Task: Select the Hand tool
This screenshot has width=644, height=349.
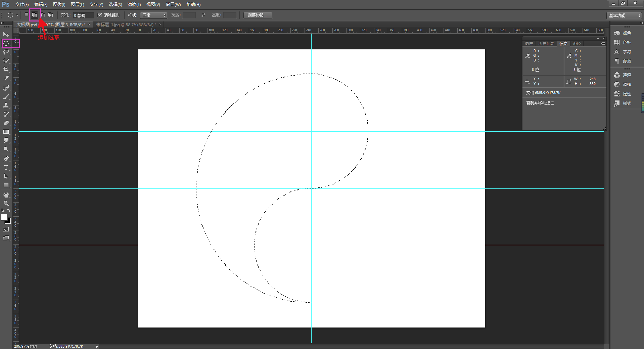Action: coord(6,195)
